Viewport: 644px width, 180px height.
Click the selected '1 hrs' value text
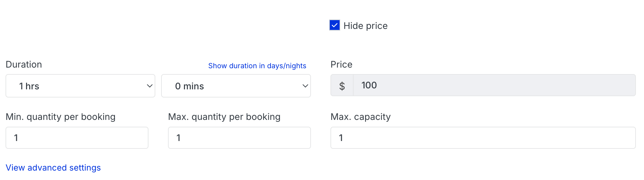click(29, 86)
